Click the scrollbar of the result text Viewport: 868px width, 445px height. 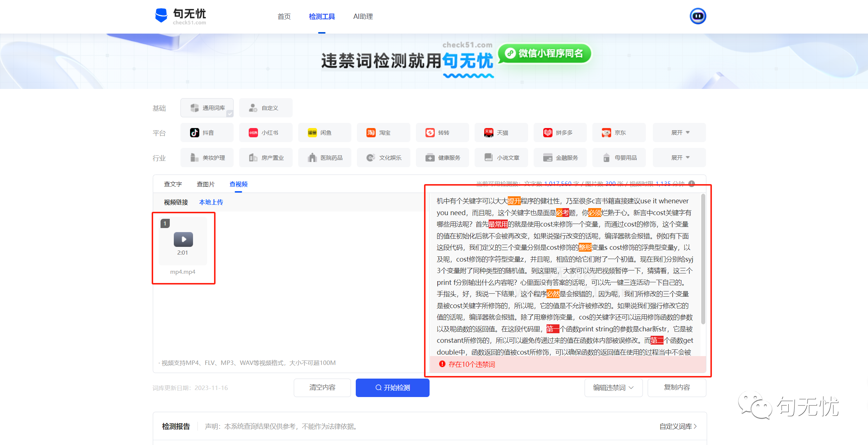[x=703, y=259]
